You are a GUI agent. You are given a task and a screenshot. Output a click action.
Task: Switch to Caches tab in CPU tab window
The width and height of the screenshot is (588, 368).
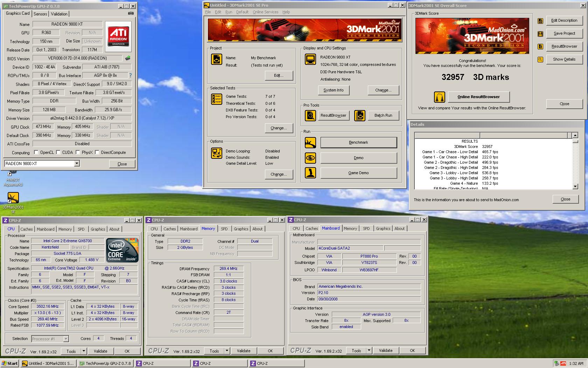click(x=26, y=229)
